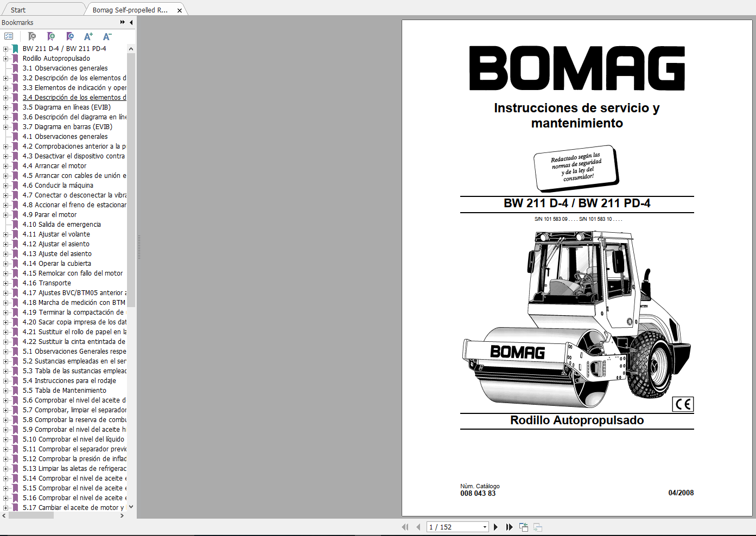Increase bookmark font size with A+
Image resolution: width=756 pixels, height=536 pixels.
tap(88, 36)
